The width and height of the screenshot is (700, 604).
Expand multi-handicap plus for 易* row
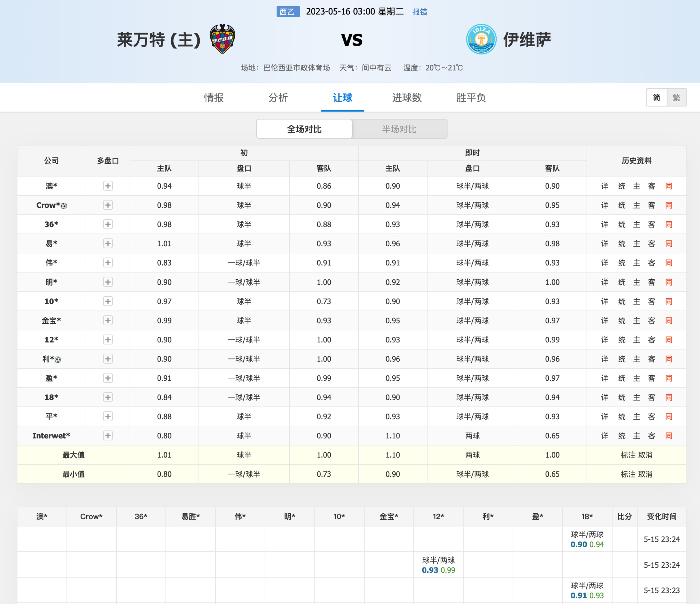(x=108, y=244)
